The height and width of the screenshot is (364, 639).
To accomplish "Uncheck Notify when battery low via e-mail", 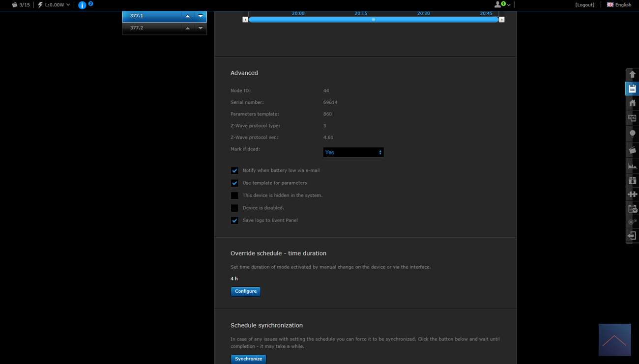I will pyautogui.click(x=234, y=170).
